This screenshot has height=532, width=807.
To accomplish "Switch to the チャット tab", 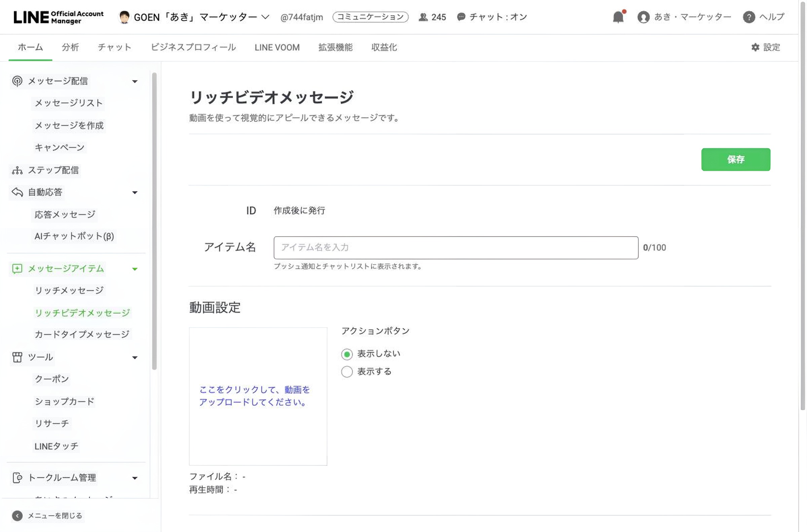I will (115, 47).
